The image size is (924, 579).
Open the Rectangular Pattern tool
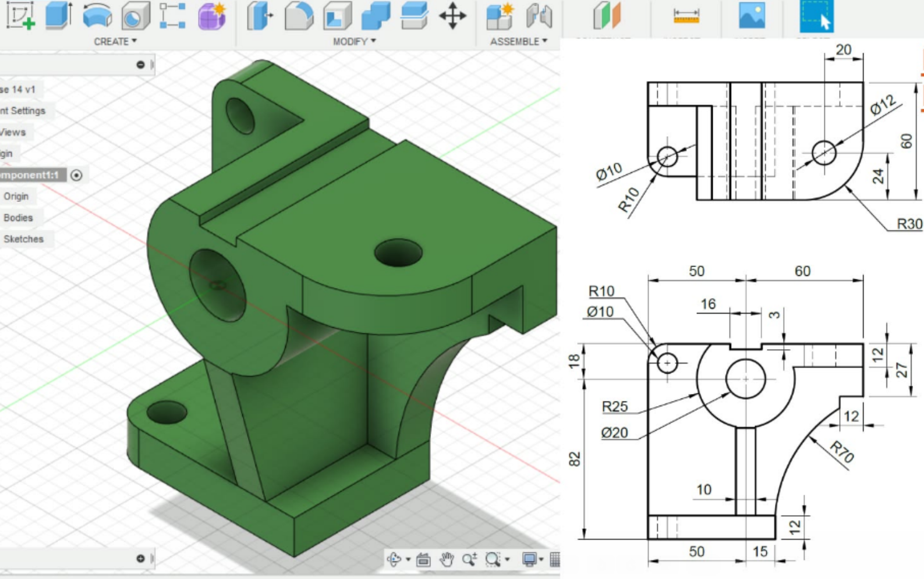(x=172, y=15)
